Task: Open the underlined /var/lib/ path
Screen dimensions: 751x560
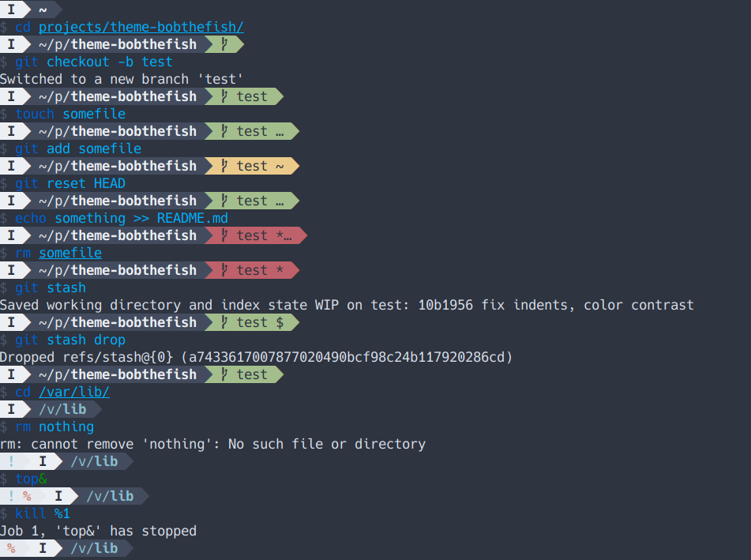Action: (x=74, y=392)
